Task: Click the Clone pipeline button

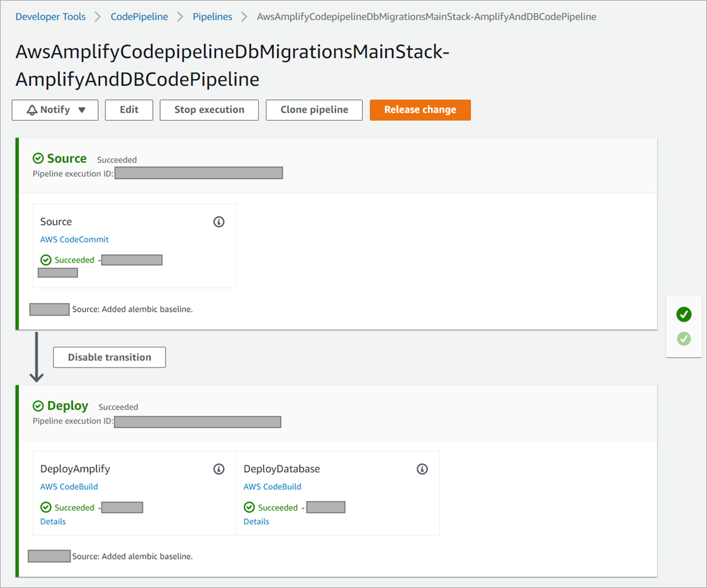Action: point(314,110)
